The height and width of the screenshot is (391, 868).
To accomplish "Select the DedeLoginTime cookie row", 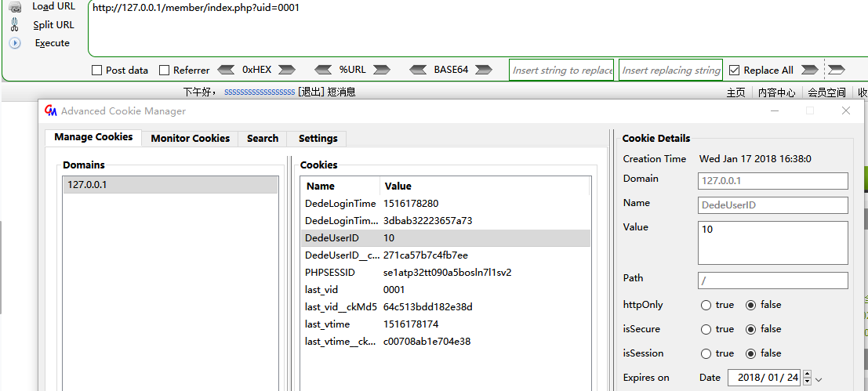I will tap(445, 204).
